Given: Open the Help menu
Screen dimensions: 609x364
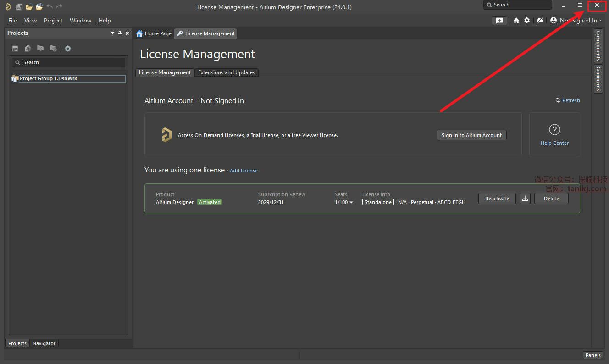Looking at the screenshot, I should coord(105,21).
